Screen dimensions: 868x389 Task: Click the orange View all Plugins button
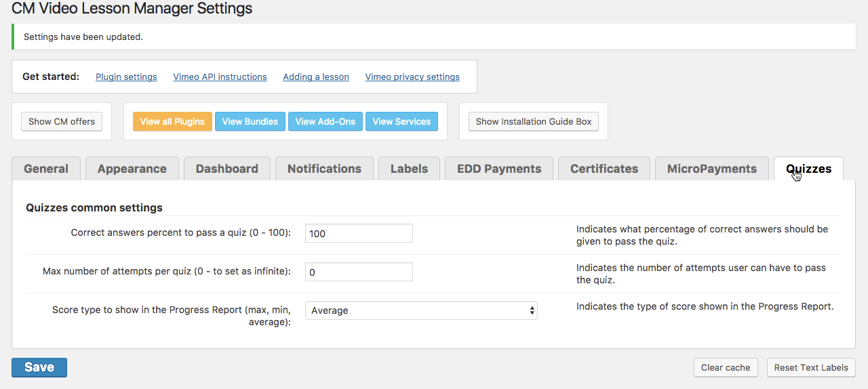coord(172,121)
